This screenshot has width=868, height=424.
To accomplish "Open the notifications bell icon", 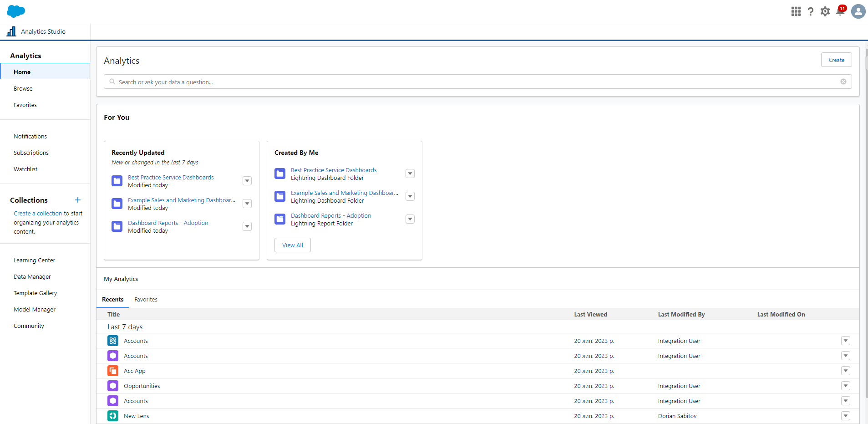I will coord(840,11).
